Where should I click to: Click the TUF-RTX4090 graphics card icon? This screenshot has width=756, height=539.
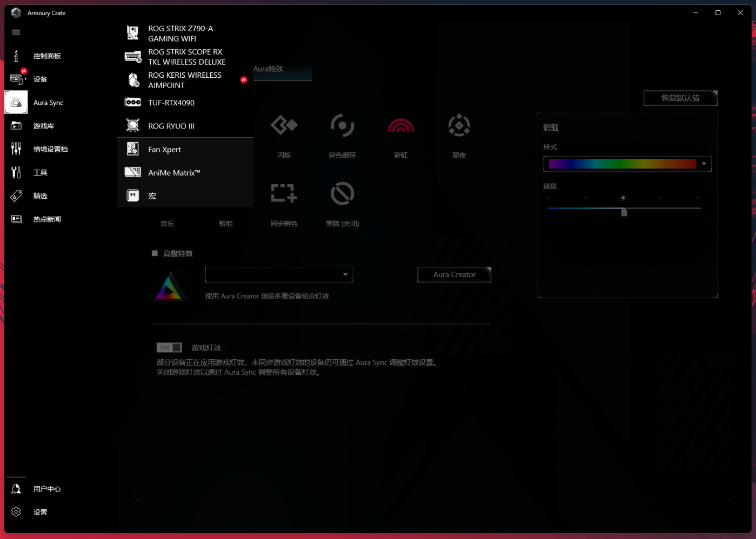(x=133, y=103)
